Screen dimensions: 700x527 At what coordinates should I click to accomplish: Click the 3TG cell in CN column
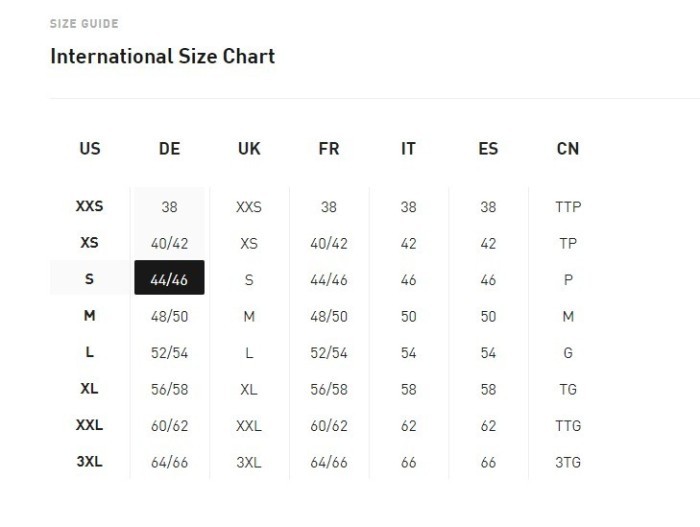(568, 462)
